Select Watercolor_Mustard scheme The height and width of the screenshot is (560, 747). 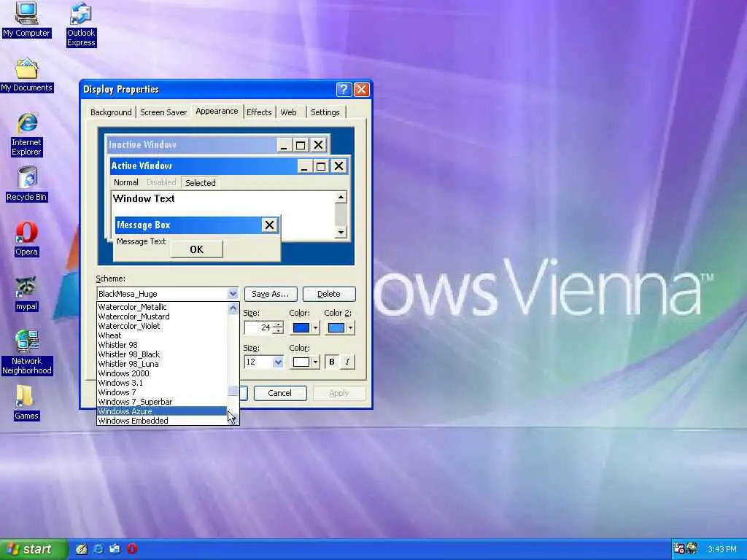pos(162,316)
